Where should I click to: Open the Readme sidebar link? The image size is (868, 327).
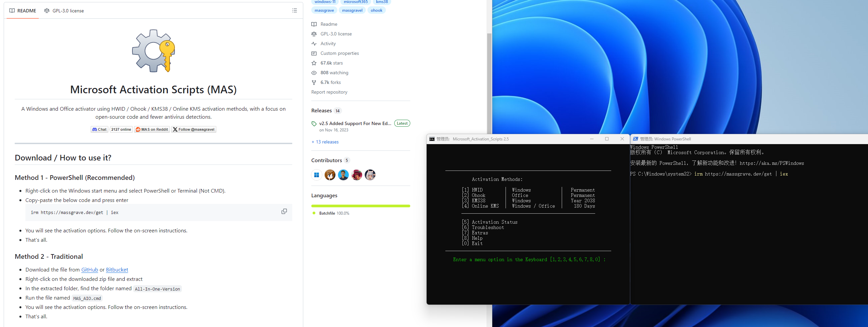(x=324, y=24)
